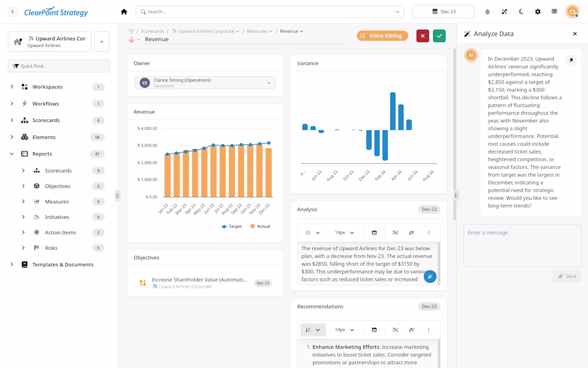Image resolution: width=588 pixels, height=368 pixels.
Task: Go to the Home icon
Action: pyautogui.click(x=124, y=12)
